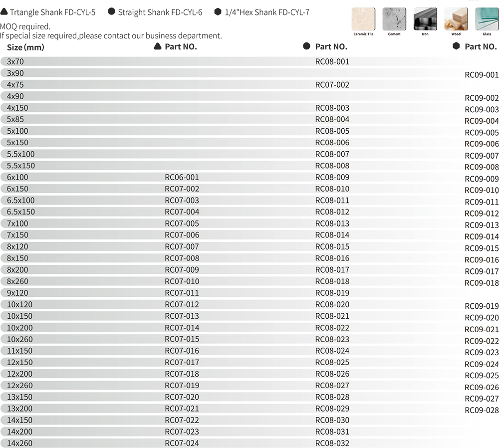Select the 4x90 size row label
Viewport: 499px width, 448px height.
coord(15,96)
